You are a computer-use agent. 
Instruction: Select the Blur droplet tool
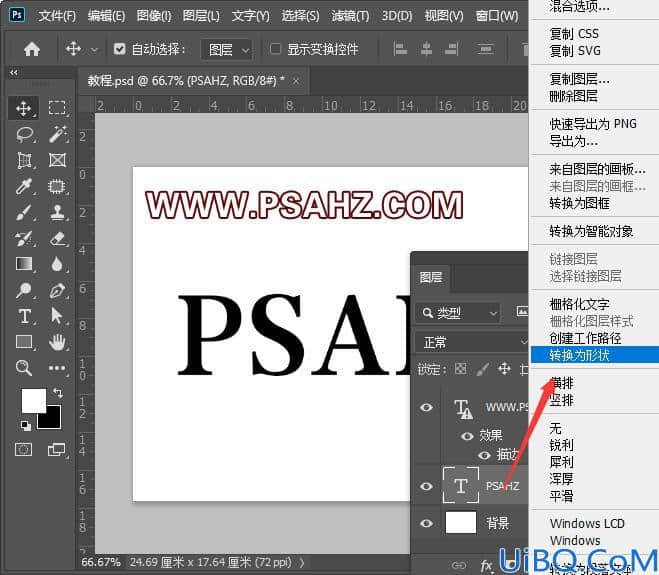pyautogui.click(x=57, y=264)
